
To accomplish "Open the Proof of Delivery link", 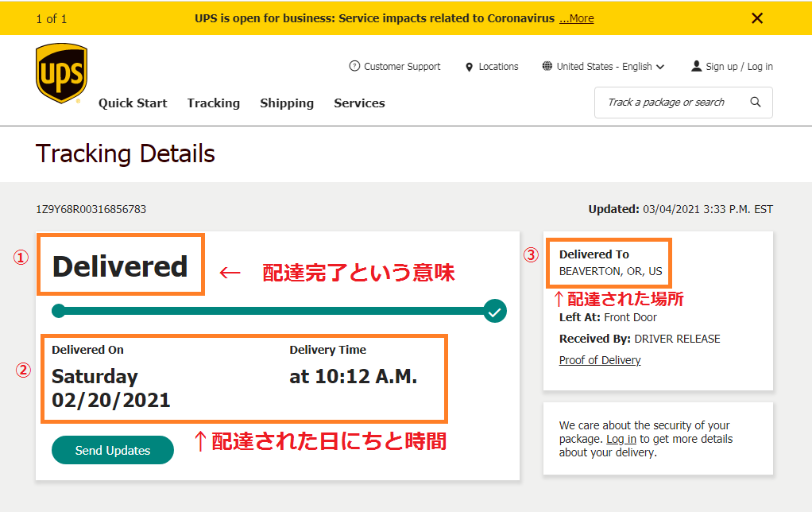I will coord(600,360).
